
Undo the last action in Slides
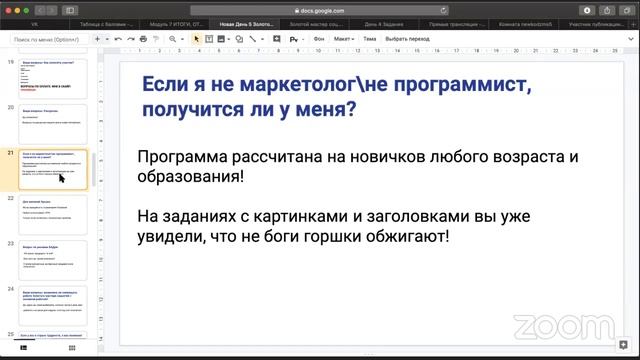tap(118, 39)
